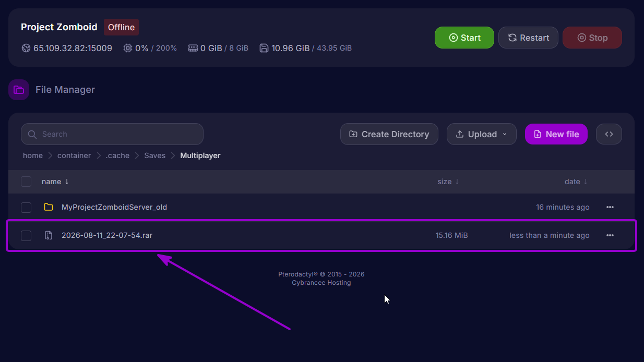The width and height of the screenshot is (644, 362).
Task: Click the Multiplayer breadcrumb
Action: coord(200,155)
